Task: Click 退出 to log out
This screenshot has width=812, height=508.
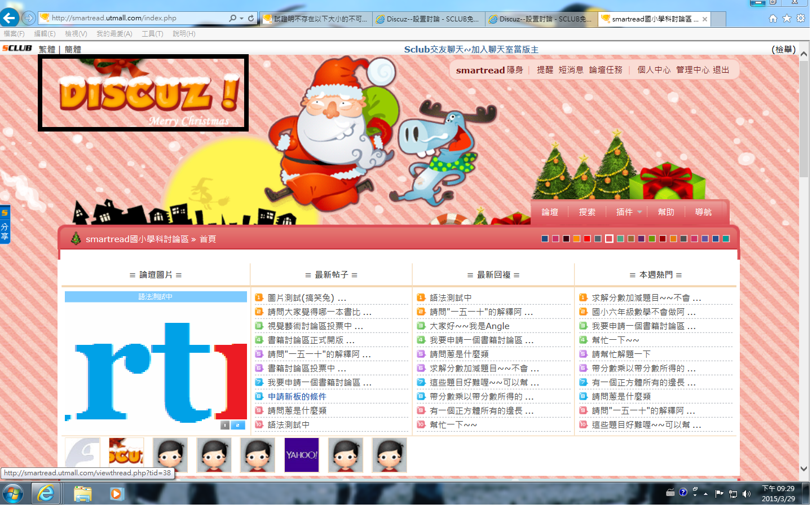Action: click(x=721, y=70)
